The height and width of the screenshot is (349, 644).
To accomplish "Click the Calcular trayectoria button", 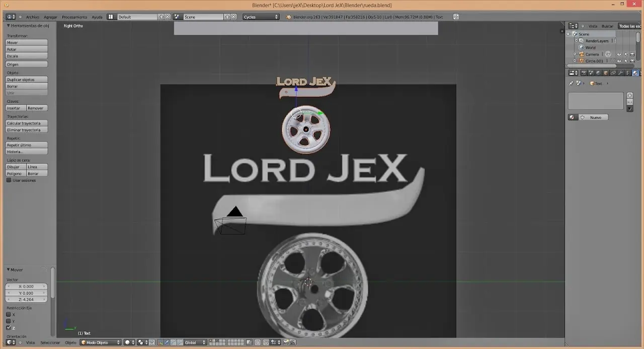I will click(27, 123).
